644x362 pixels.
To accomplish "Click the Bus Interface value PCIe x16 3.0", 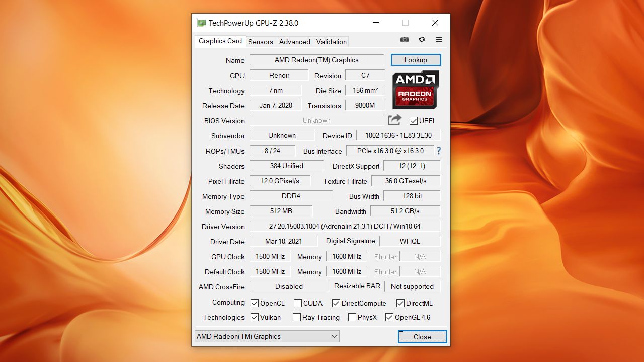I will (390, 151).
